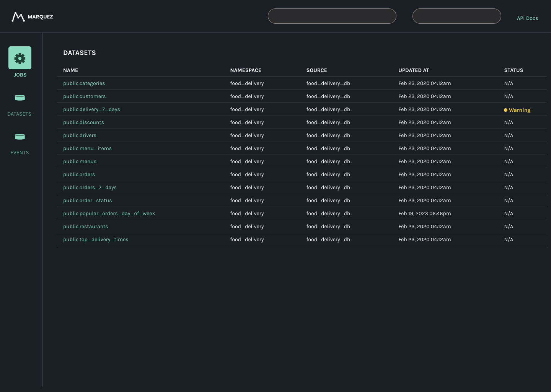Viewport: 551px width, 392px height.
Task: Open dataset public.orders_7_days
Action: pyautogui.click(x=90, y=188)
